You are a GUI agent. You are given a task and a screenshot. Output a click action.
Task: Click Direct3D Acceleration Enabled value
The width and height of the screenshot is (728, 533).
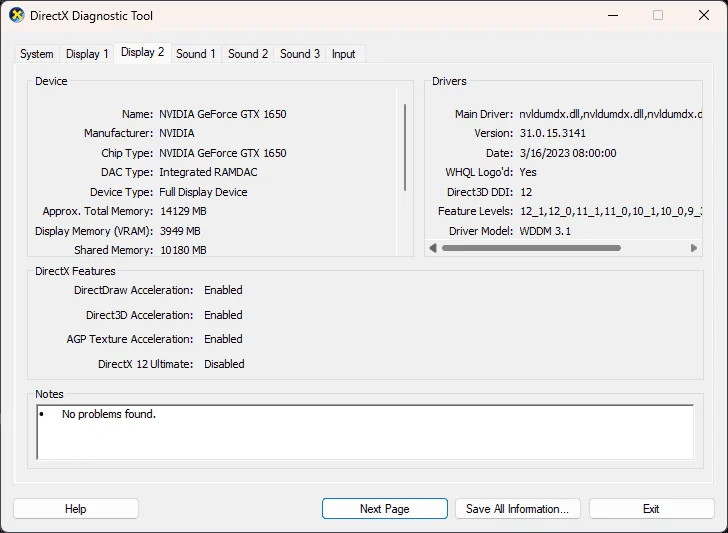[x=223, y=315]
